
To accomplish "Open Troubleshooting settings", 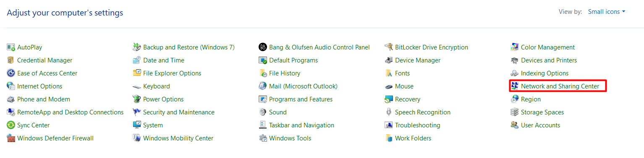I will point(418,125).
